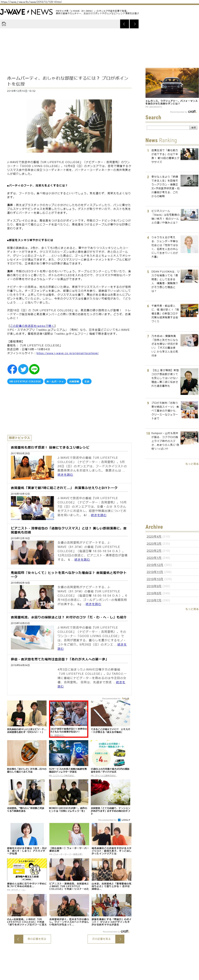Click thumbnail of the 2018年10月12日 topic
This screenshot has width=199, height=980.
click(x=32, y=508)
